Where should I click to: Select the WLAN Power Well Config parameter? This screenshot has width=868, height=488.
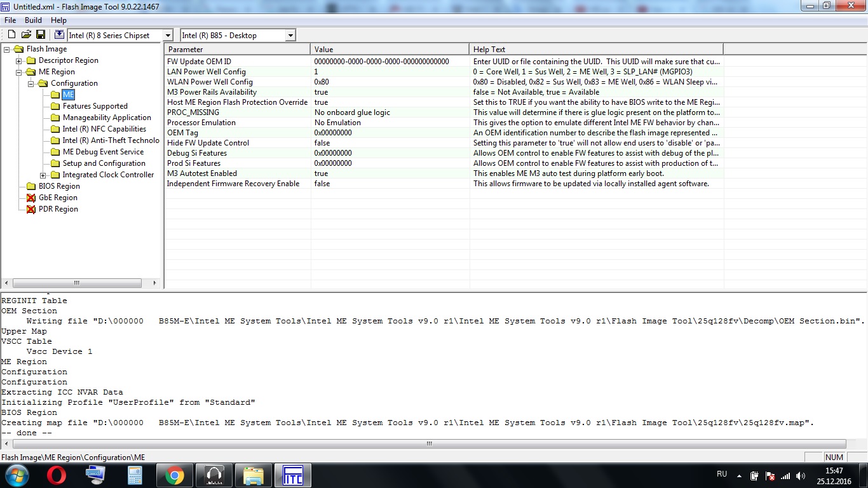click(x=210, y=82)
